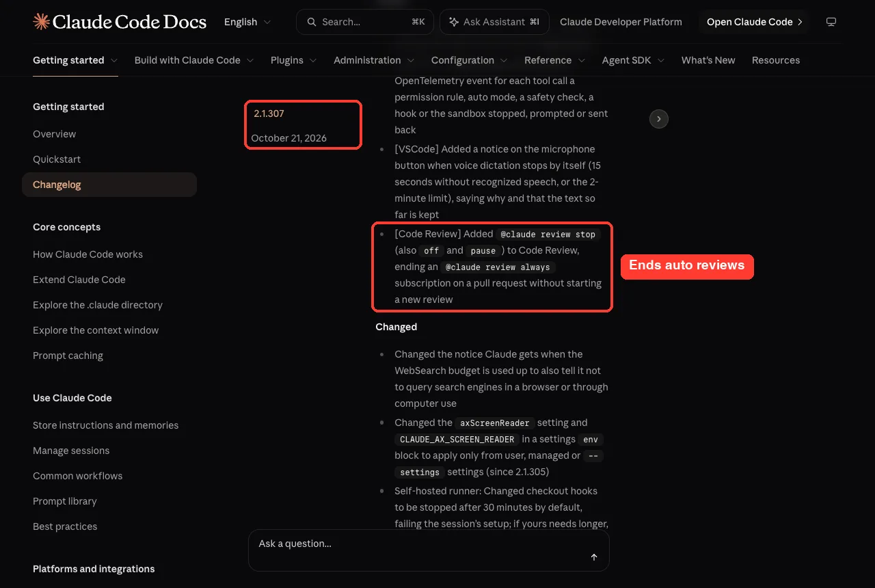Click the Core concepts sidebar heading
The image size is (875, 588).
66,227
